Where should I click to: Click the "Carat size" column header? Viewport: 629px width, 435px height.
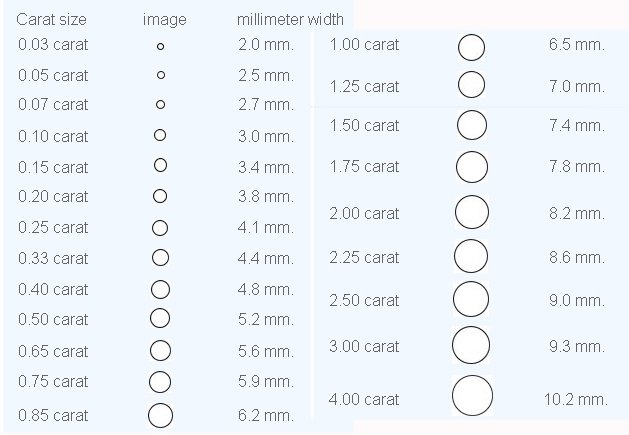pyautogui.click(x=51, y=19)
